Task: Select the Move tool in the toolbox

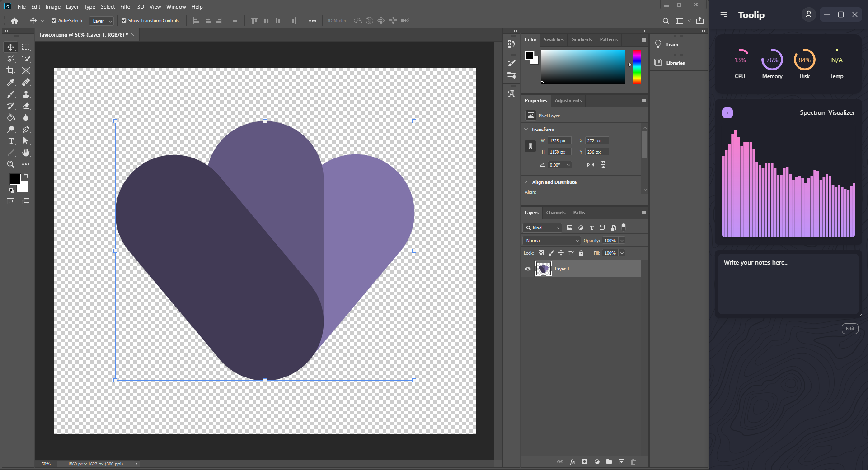Action: click(x=11, y=47)
